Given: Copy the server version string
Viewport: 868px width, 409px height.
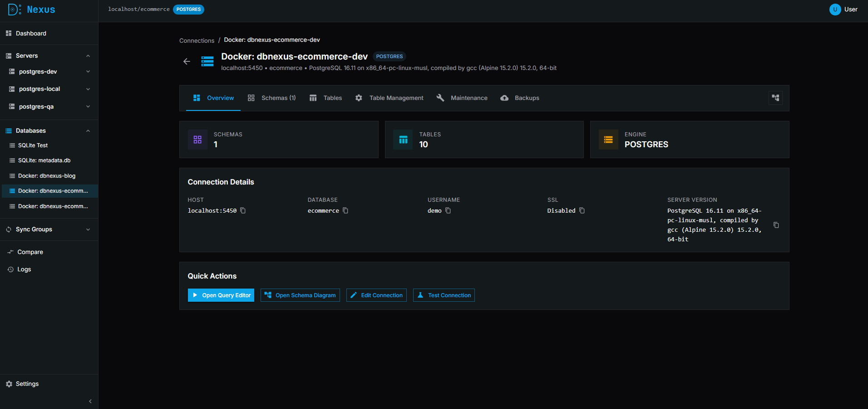Looking at the screenshot, I should point(776,225).
